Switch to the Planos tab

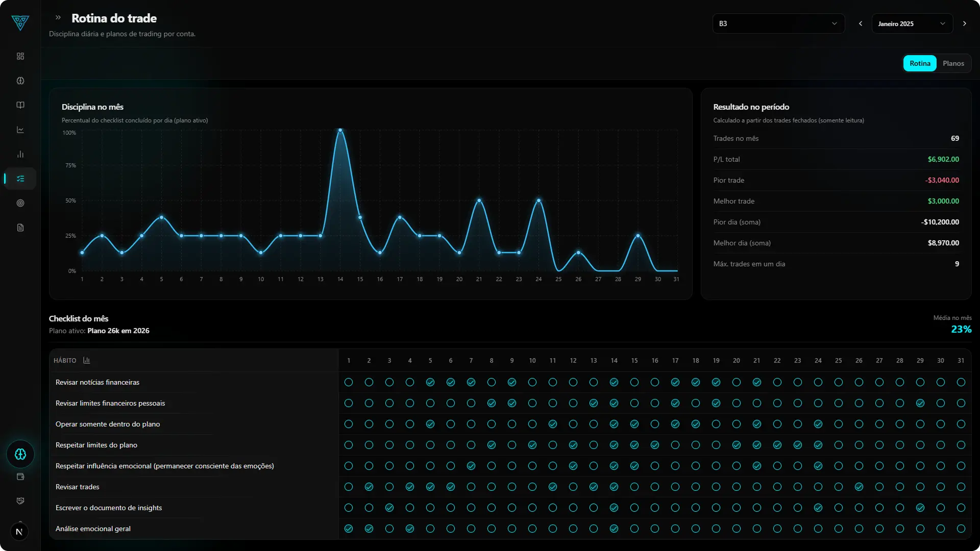(x=953, y=63)
